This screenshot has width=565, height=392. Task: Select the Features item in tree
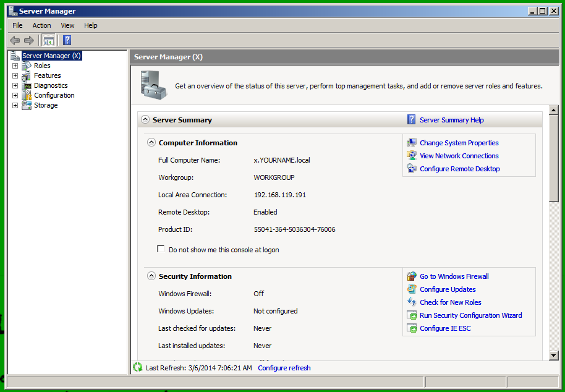47,75
